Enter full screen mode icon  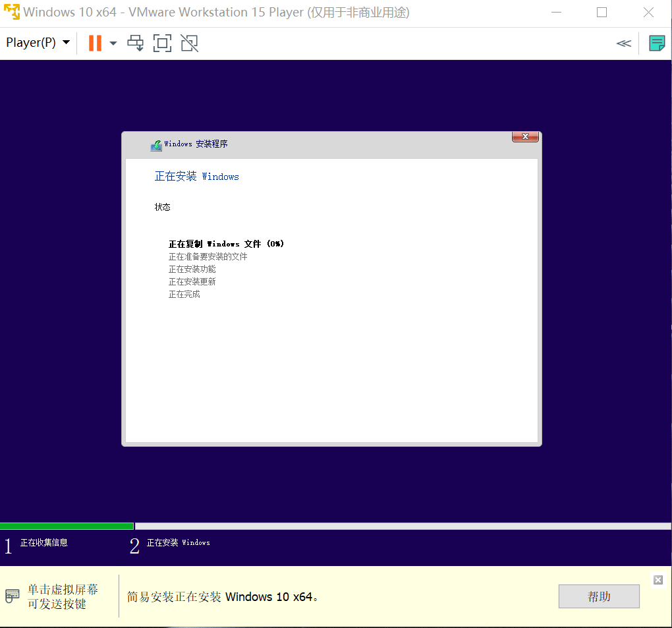tap(163, 43)
